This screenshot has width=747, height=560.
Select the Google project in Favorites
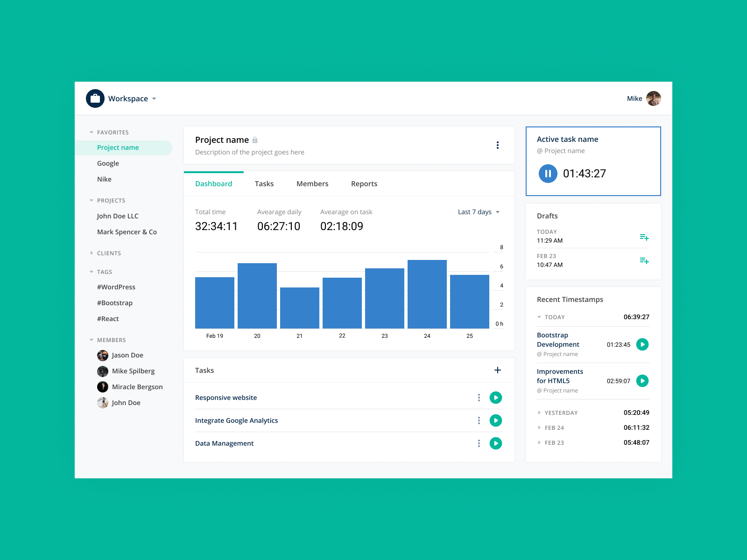click(x=108, y=163)
